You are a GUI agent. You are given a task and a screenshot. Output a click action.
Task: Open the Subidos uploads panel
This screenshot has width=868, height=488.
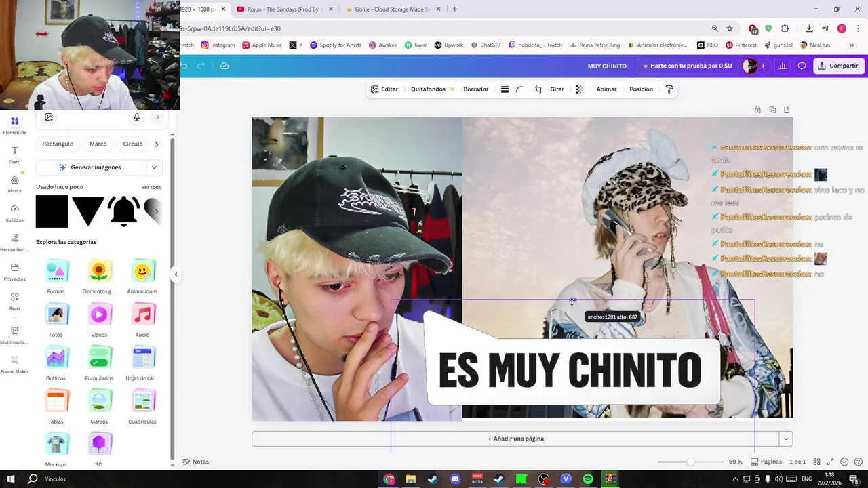14,213
